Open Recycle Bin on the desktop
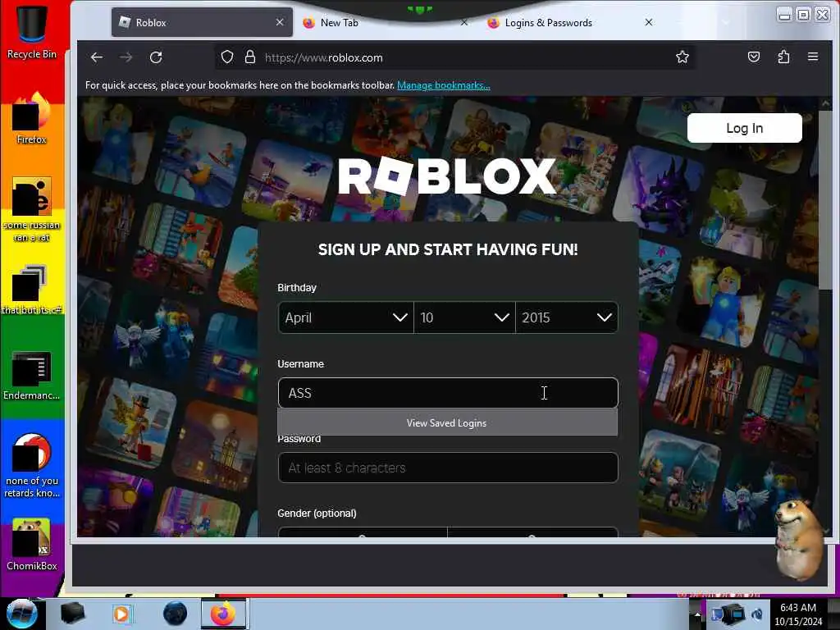This screenshot has height=630, width=840. tap(32, 31)
